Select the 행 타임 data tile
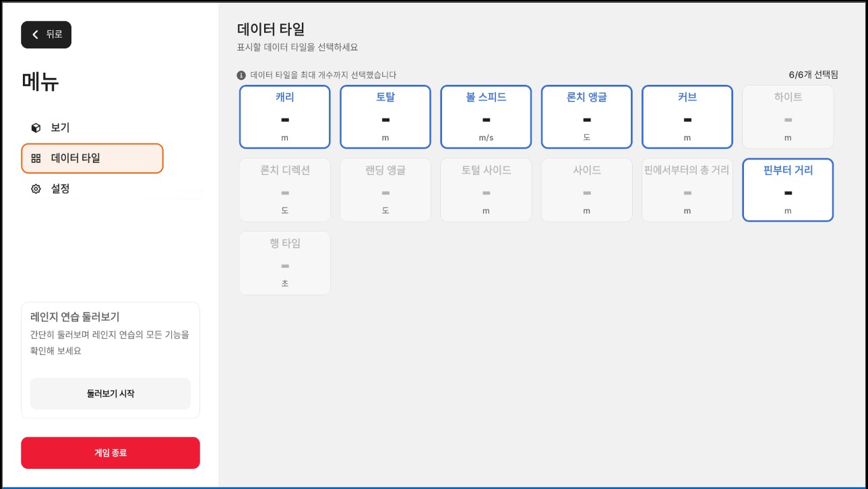 click(284, 263)
